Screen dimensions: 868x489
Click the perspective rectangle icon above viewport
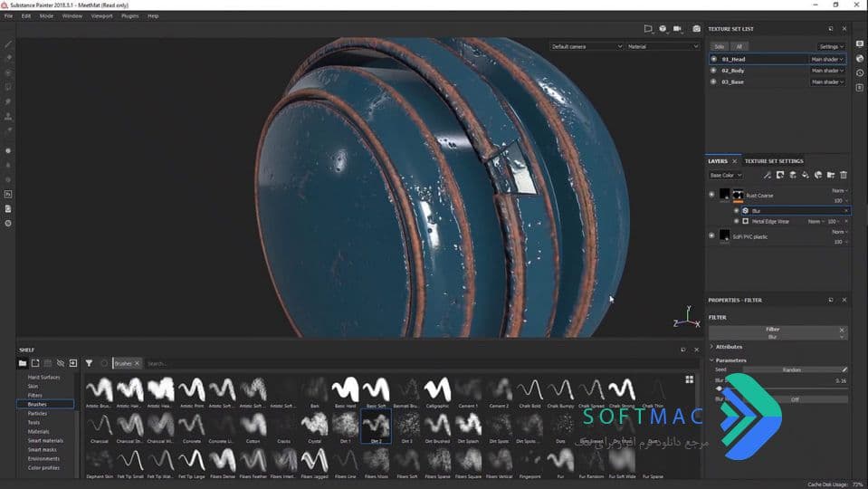pyautogui.click(x=648, y=29)
